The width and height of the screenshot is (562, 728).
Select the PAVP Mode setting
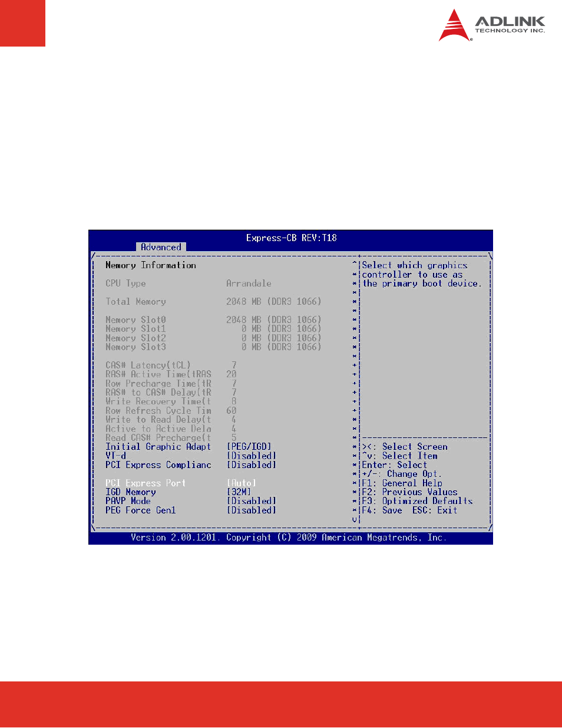(x=128, y=501)
